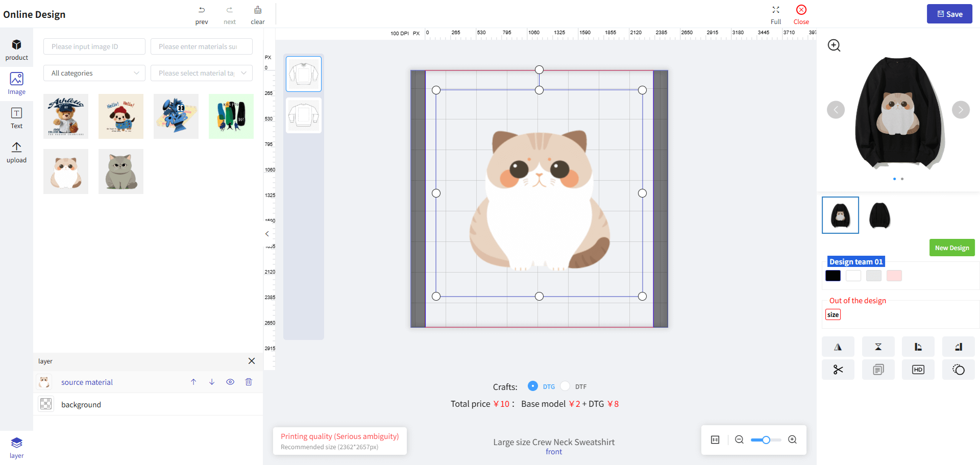Click the HD enhance icon
This screenshot has width=980, height=465.
[918, 370]
